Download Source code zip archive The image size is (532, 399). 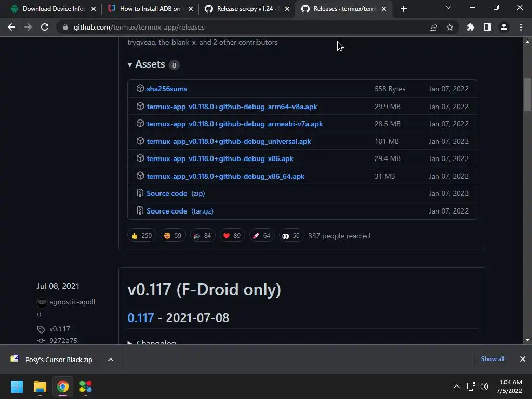[176, 193]
